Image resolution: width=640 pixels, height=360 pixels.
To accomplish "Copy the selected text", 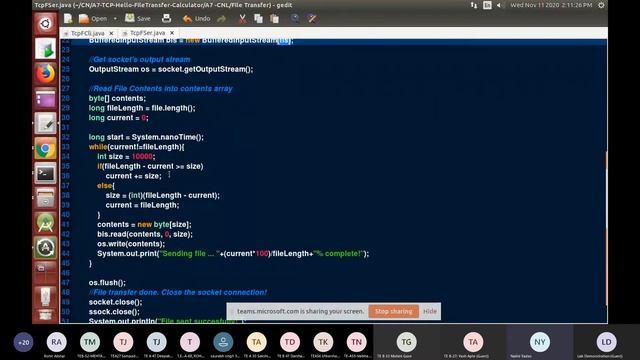I will tap(258, 18).
